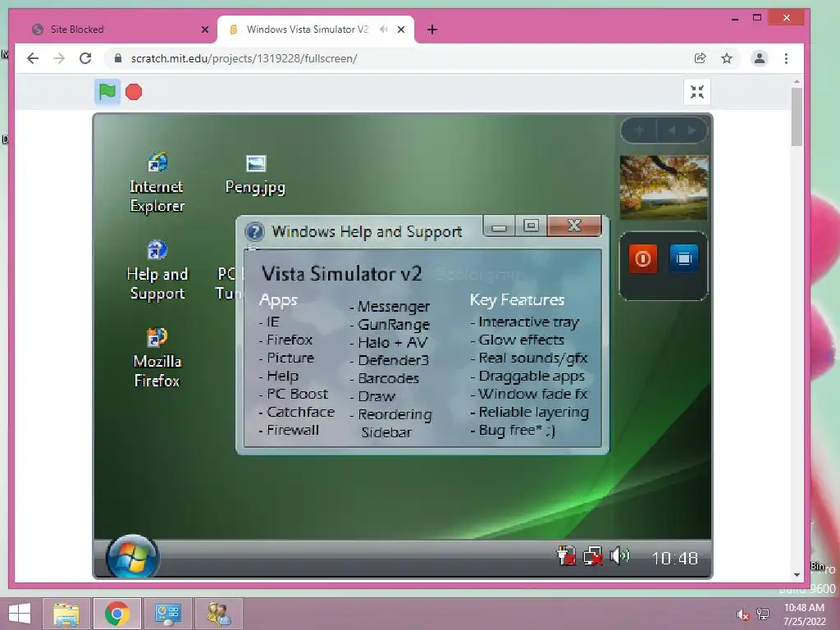Click the 'PC Boost' entry in the Apps list
Viewport: 840px width, 630px height.
tap(297, 395)
